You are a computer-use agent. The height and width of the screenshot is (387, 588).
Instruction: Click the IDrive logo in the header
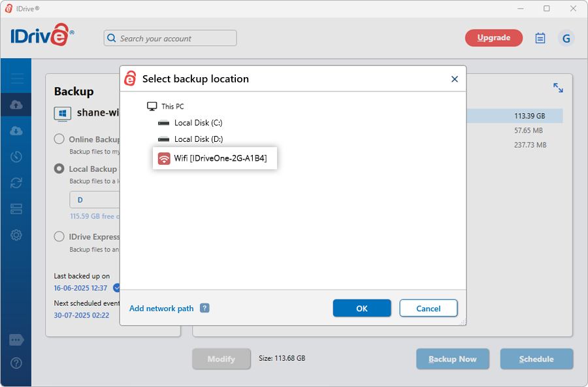42,35
